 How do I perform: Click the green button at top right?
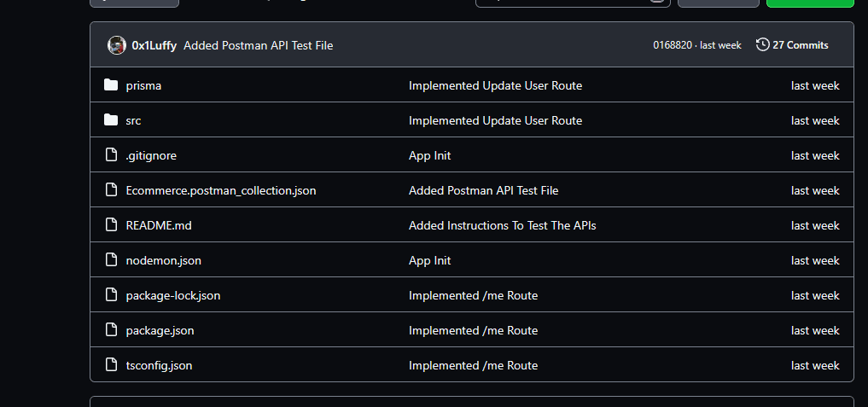tap(809, 3)
